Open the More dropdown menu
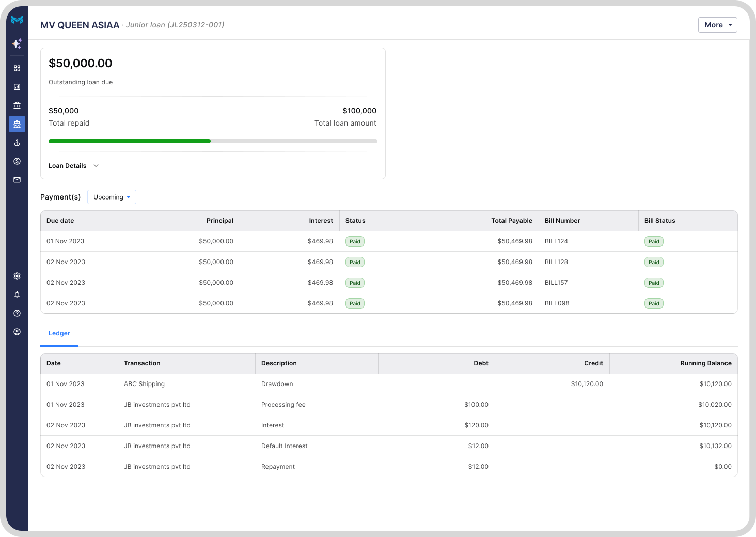The image size is (756, 537). pos(717,24)
